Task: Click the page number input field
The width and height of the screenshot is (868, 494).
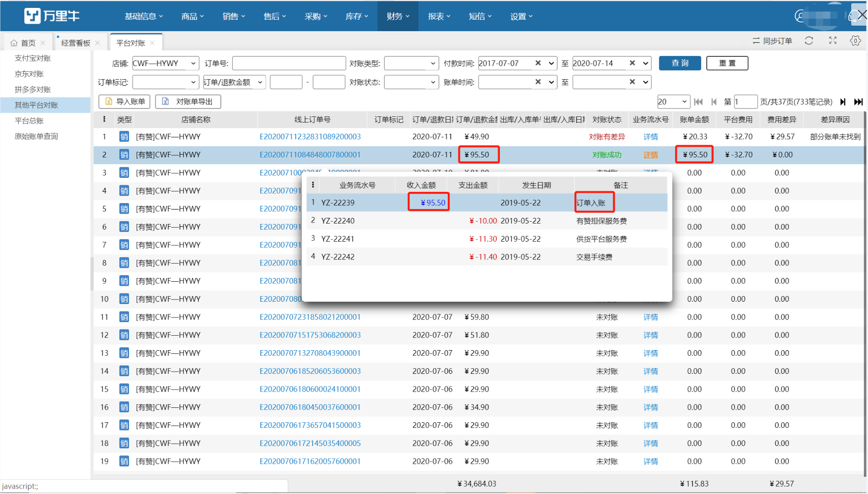Action: tap(745, 102)
